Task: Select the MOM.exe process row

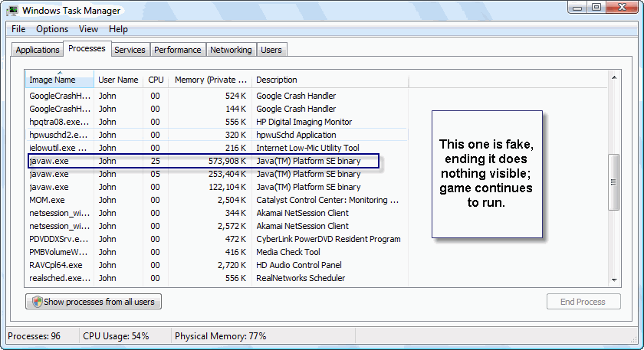Action: (217, 200)
